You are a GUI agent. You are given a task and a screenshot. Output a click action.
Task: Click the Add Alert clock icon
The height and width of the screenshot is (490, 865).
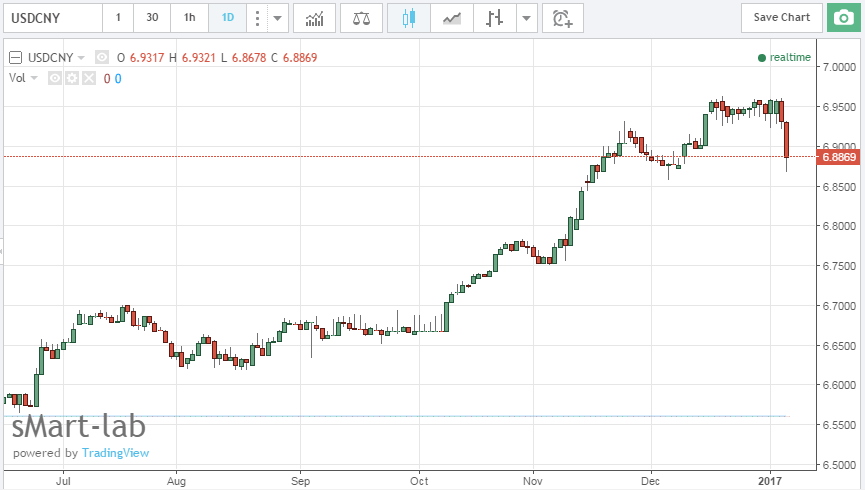tap(564, 17)
